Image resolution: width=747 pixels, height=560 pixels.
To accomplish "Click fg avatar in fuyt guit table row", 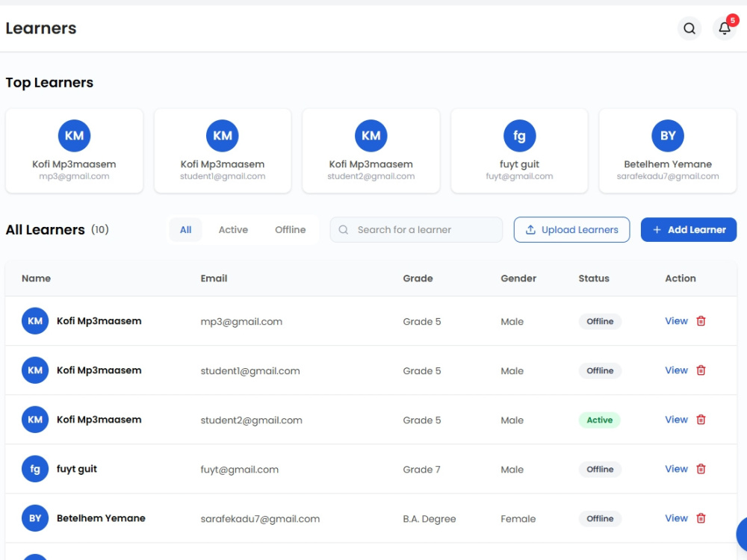I will 35,469.
